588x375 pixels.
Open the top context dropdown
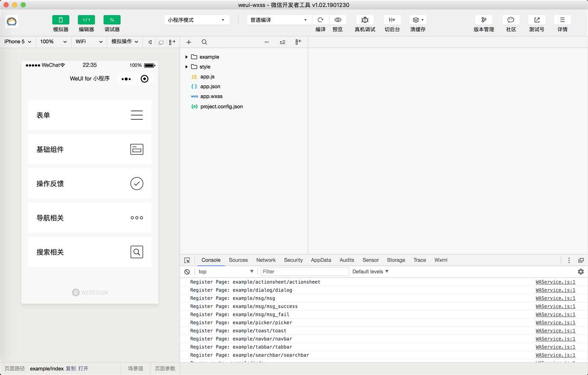(226, 272)
